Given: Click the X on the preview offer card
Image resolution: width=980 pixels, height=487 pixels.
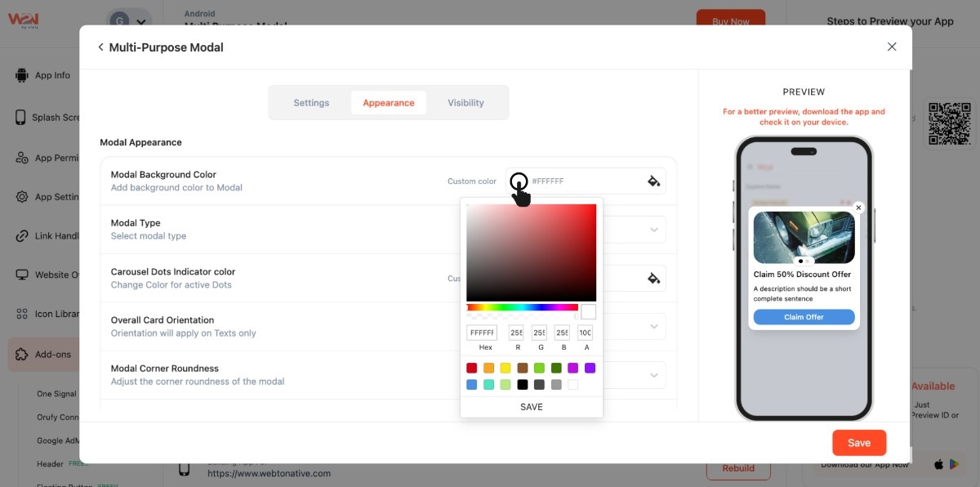Looking at the screenshot, I should click(858, 208).
